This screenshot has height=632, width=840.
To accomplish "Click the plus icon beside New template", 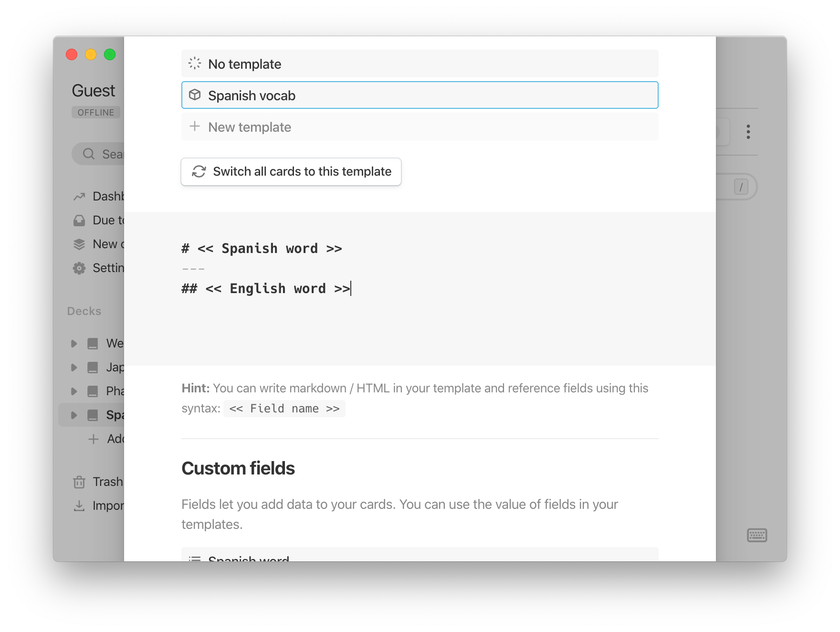I will pos(195,126).
